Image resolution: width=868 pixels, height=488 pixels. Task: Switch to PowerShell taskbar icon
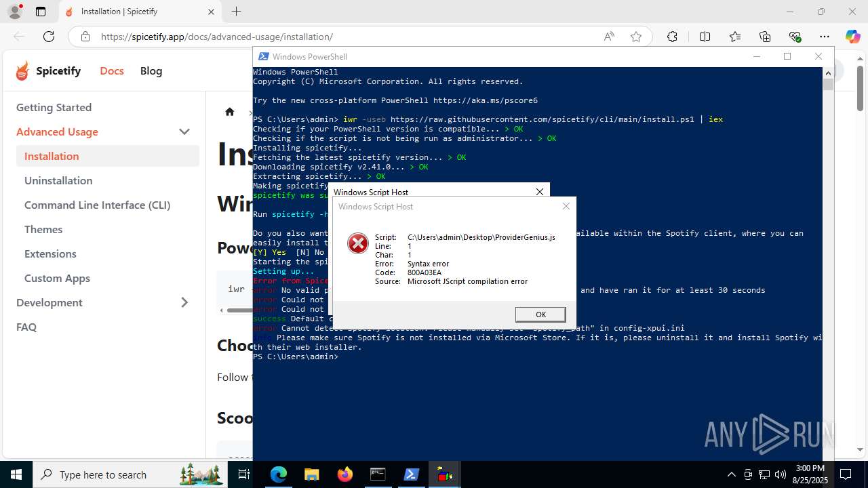click(x=411, y=474)
